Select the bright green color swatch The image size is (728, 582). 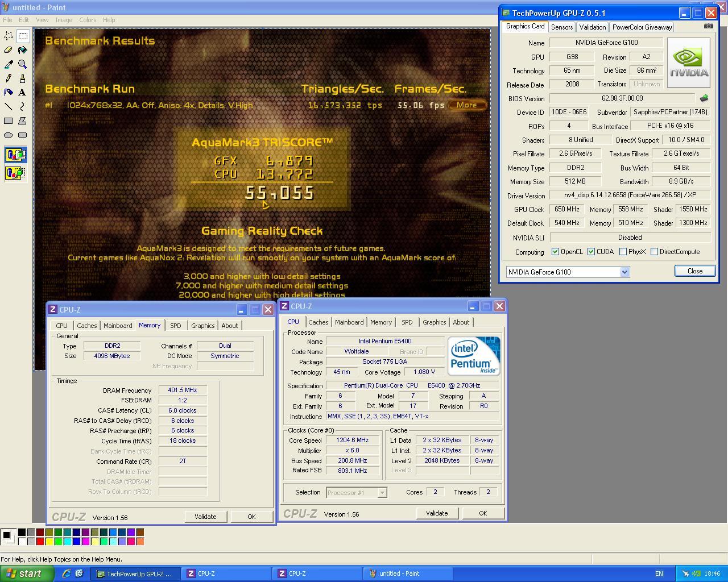coord(58,541)
